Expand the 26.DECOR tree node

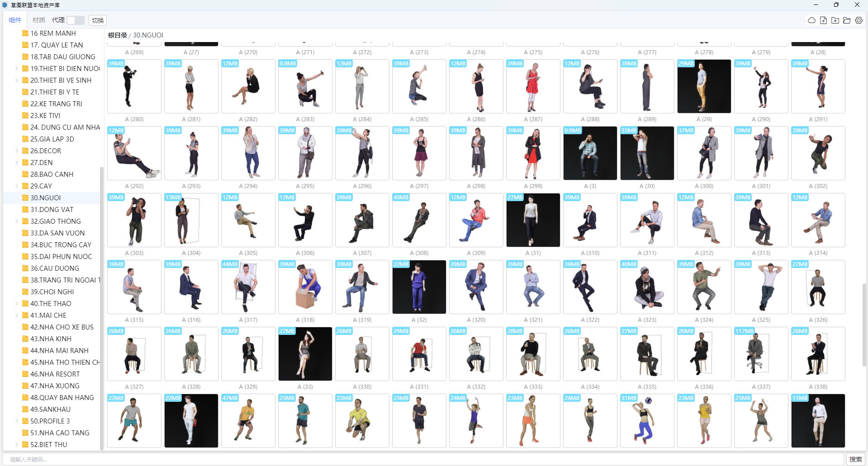17,151
